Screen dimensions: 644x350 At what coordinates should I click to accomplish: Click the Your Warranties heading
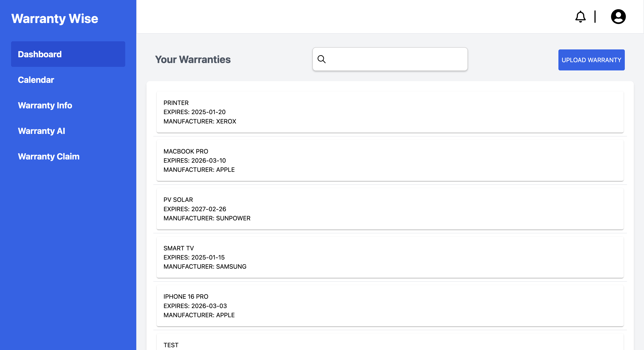pos(193,59)
